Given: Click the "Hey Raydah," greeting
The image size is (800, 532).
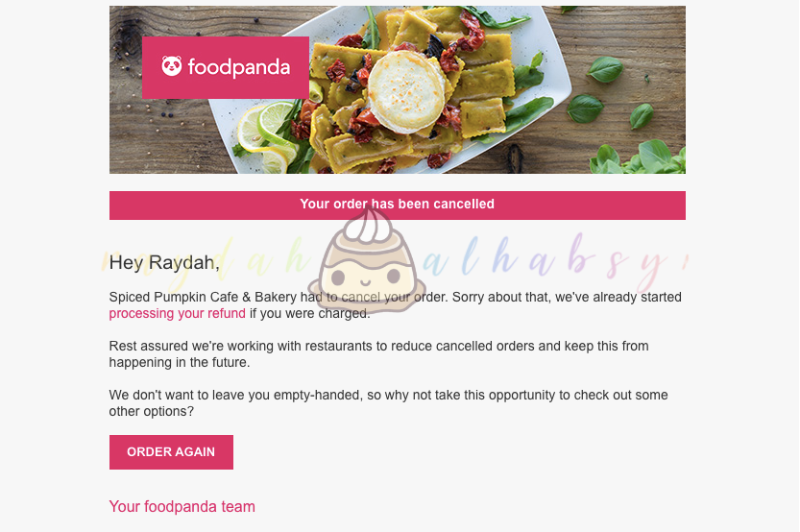Looking at the screenshot, I should (164, 263).
